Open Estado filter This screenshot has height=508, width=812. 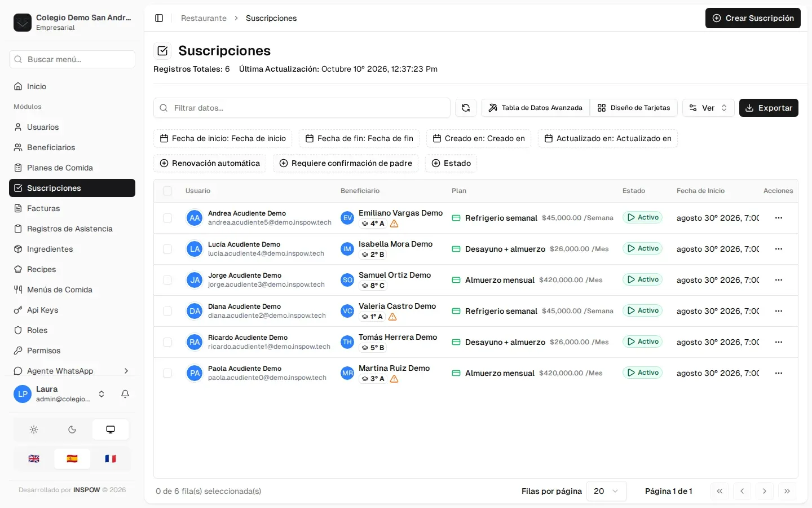coord(451,163)
